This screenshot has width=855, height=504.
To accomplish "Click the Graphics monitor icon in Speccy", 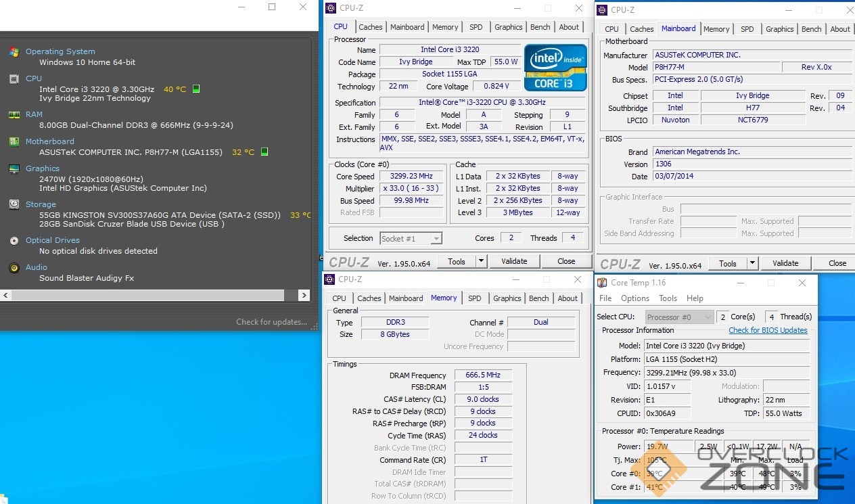I will click(x=14, y=168).
